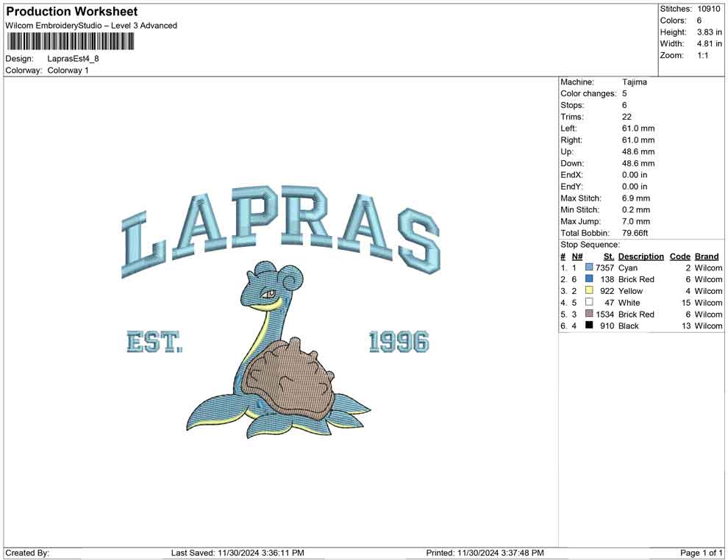
Task: Click the Lapras embroidery design preview
Action: [280, 312]
